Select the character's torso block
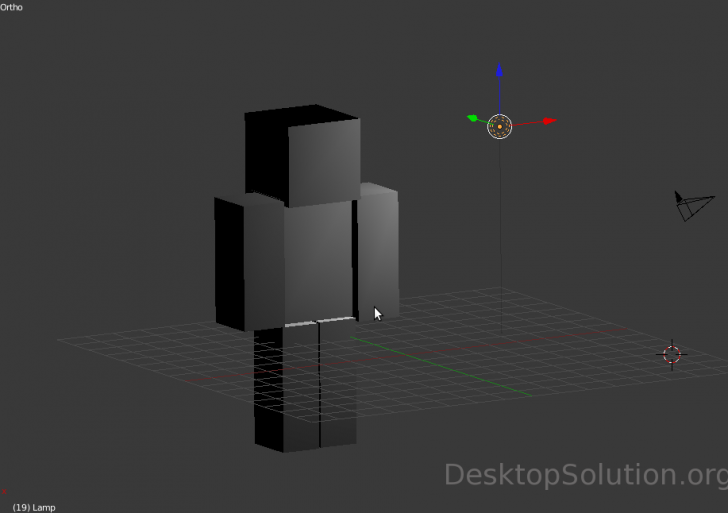 point(319,262)
